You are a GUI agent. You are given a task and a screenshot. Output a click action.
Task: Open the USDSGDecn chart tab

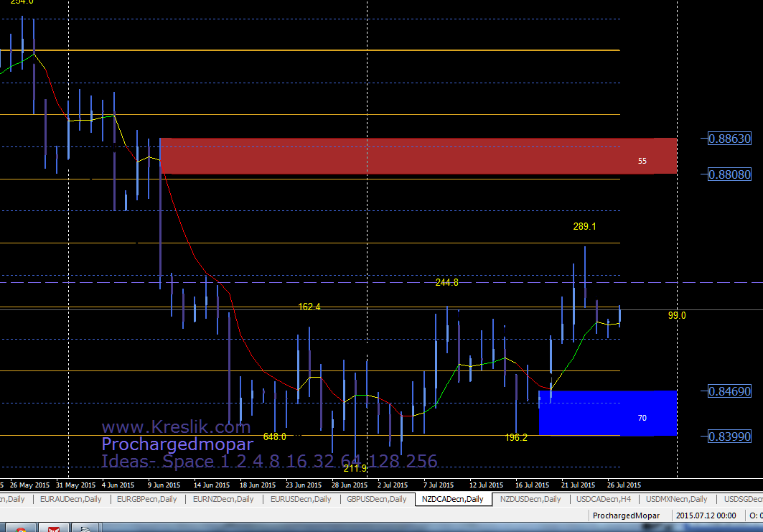[742, 499]
